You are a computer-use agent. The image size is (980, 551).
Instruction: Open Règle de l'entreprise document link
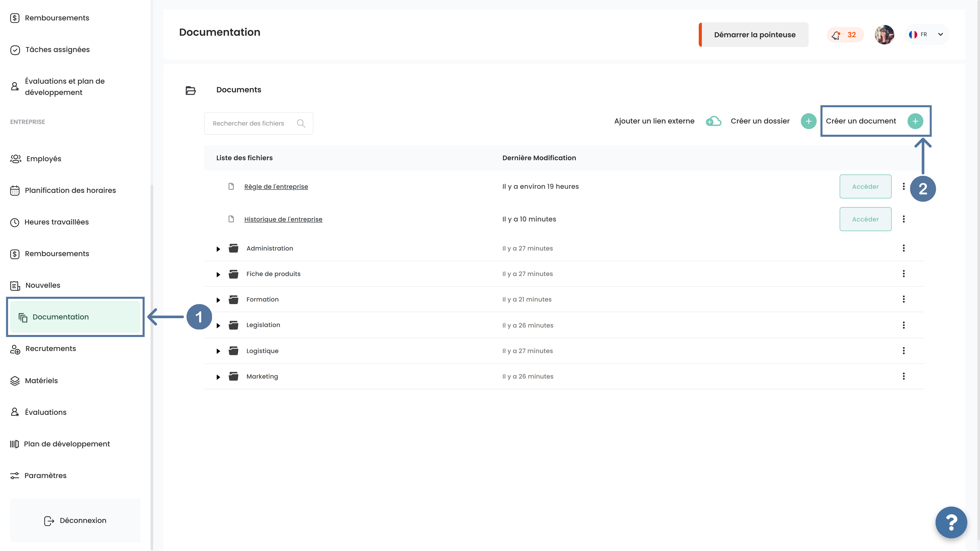[276, 187]
